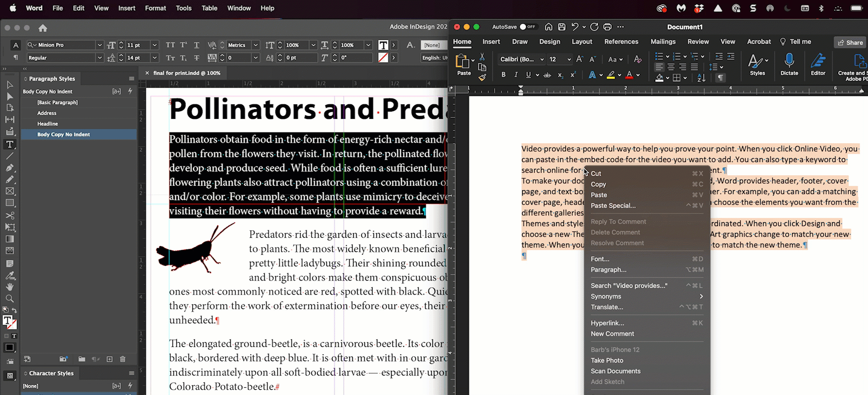Click red font color button in Word
Image resolution: width=868 pixels, height=395 pixels.
[x=629, y=75]
